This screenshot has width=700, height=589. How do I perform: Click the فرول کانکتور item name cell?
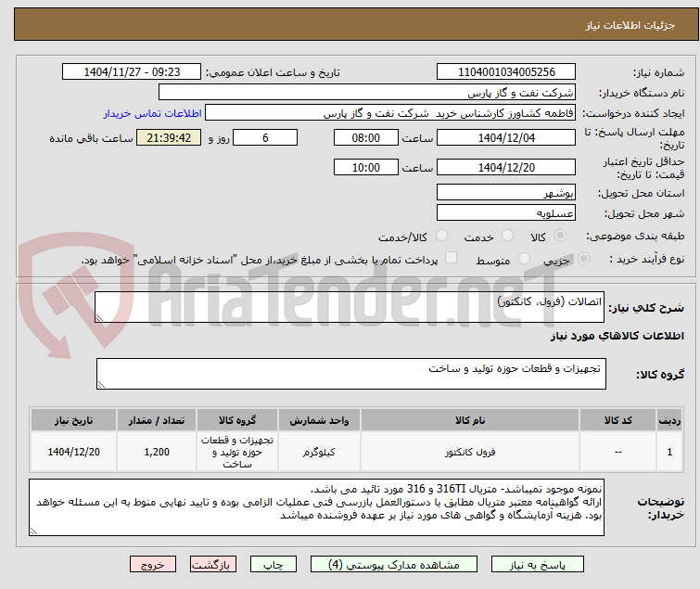click(x=470, y=452)
